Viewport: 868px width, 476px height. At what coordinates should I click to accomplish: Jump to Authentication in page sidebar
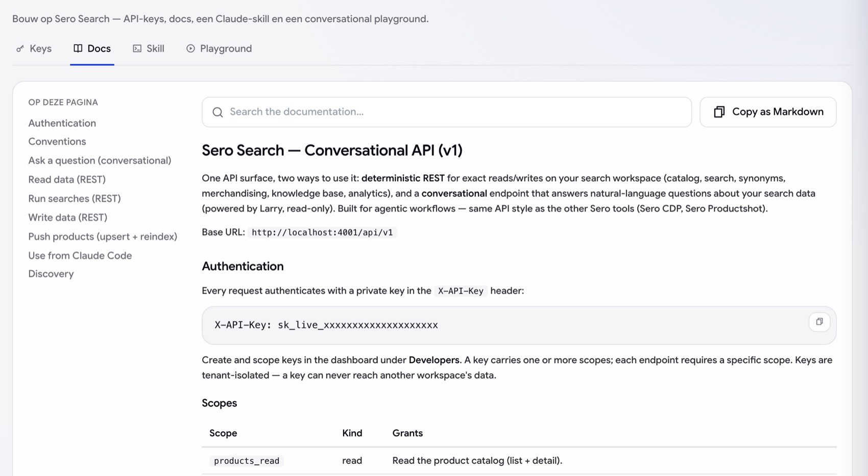(62, 123)
